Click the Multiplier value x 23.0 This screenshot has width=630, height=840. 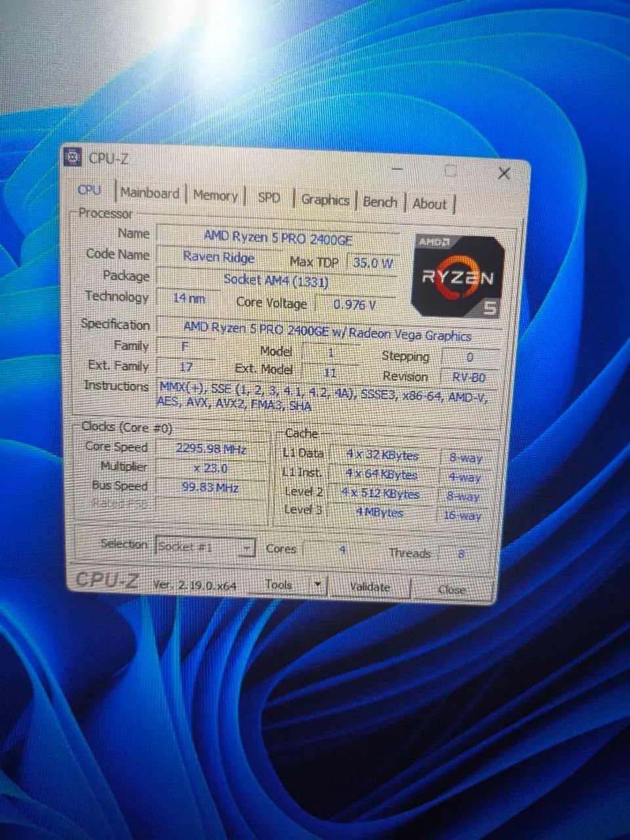211,469
